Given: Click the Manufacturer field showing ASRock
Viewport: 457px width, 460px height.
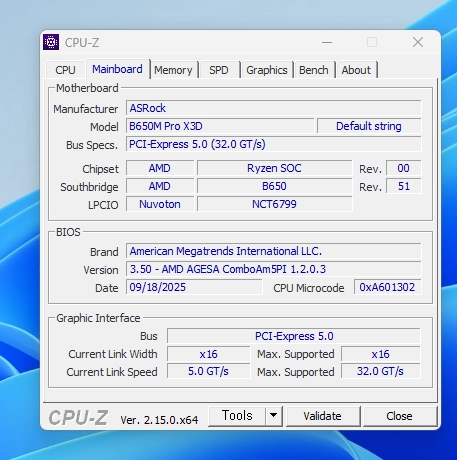Looking at the screenshot, I should (273, 108).
